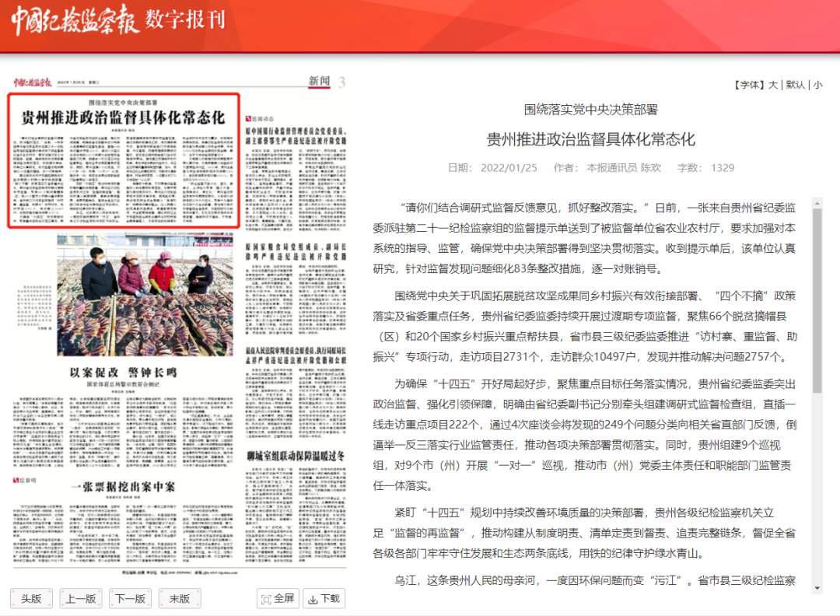Click the scrollbar down arrow in article pane
840x616 pixels.
click(817, 588)
